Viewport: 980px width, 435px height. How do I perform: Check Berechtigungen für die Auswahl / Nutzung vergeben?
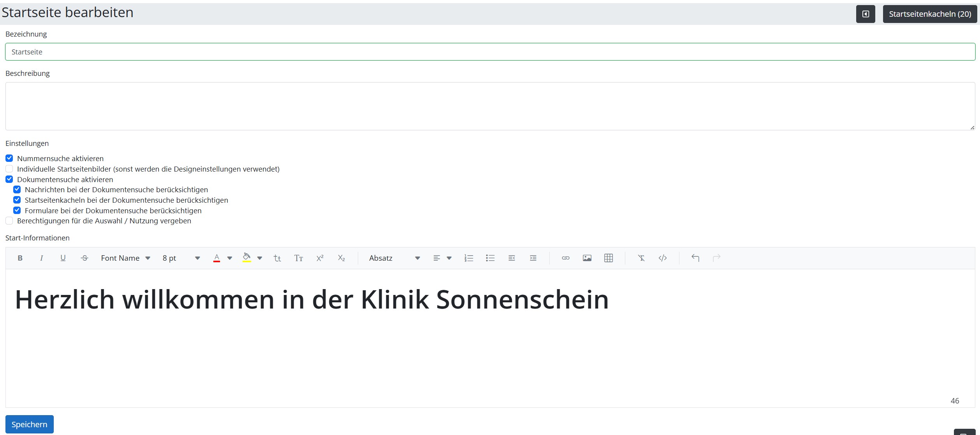coord(9,221)
